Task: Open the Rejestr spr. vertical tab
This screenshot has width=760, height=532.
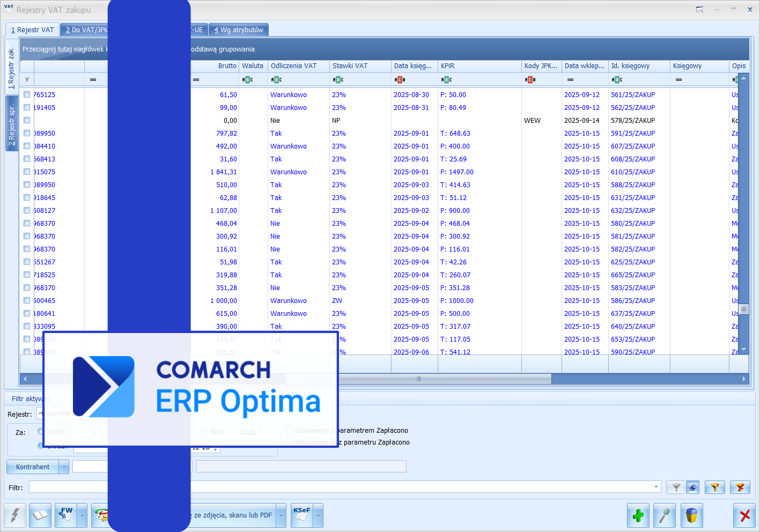Action: [x=12, y=124]
